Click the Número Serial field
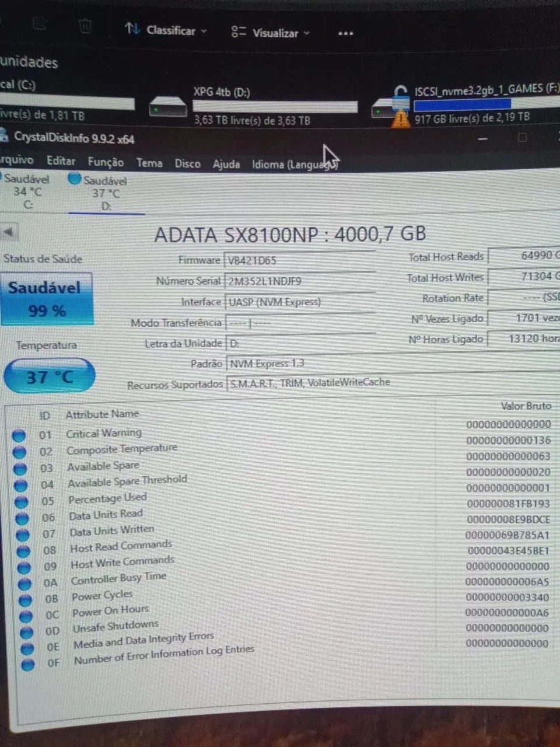This screenshot has width=560, height=747. 300,281
